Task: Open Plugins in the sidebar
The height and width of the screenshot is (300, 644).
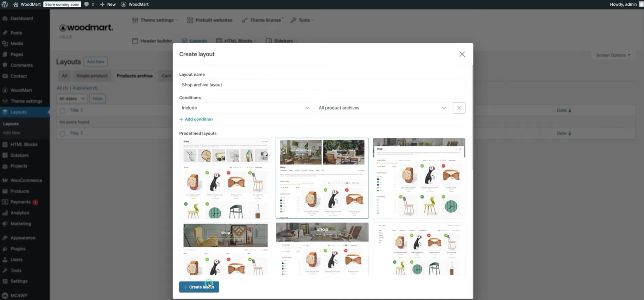Action: (18, 249)
